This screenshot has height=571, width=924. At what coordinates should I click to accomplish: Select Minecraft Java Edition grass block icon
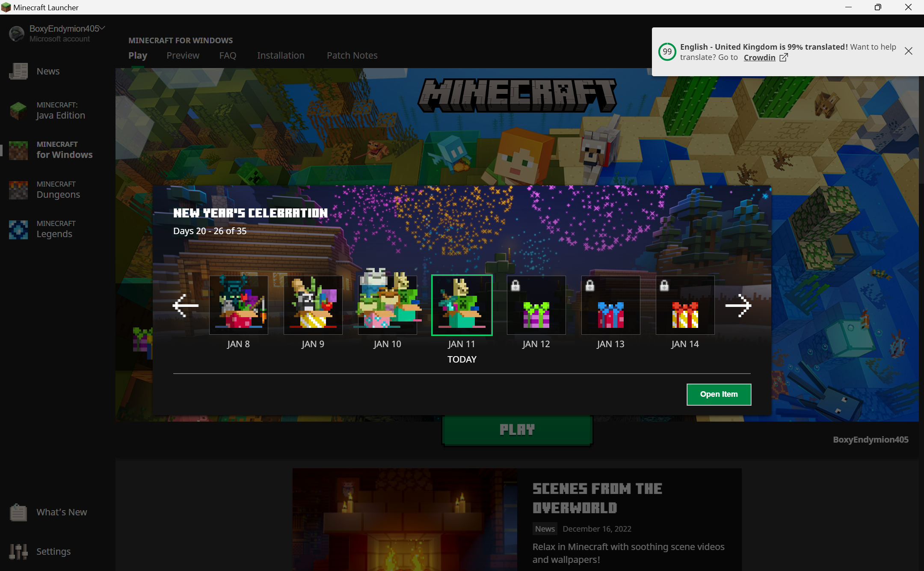18,110
